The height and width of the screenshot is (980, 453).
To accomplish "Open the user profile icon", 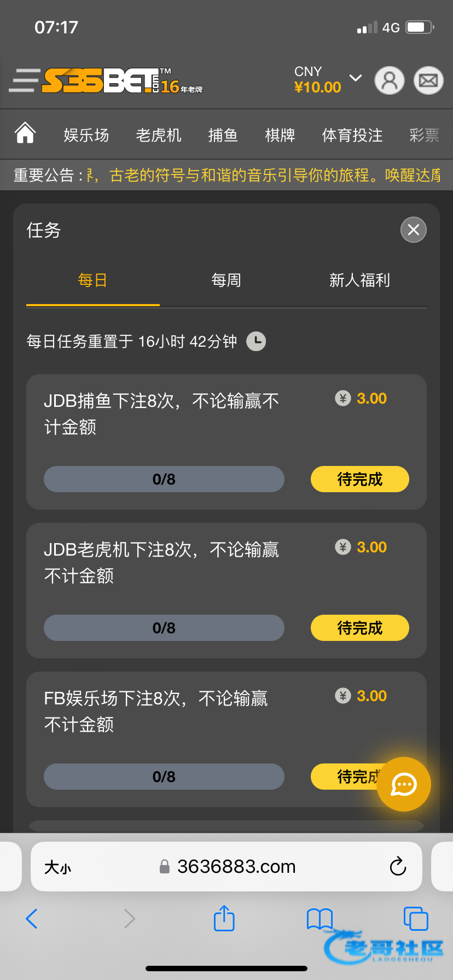I will (x=389, y=80).
